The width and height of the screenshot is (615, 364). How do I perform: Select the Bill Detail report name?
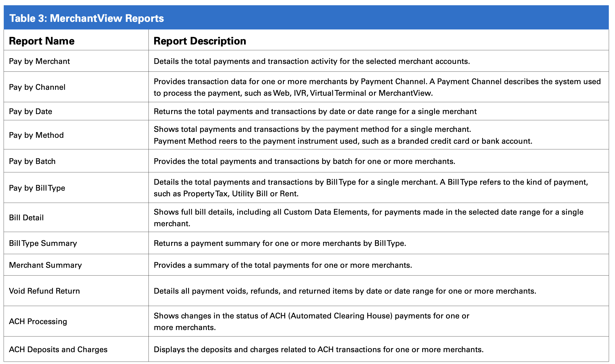[26, 218]
